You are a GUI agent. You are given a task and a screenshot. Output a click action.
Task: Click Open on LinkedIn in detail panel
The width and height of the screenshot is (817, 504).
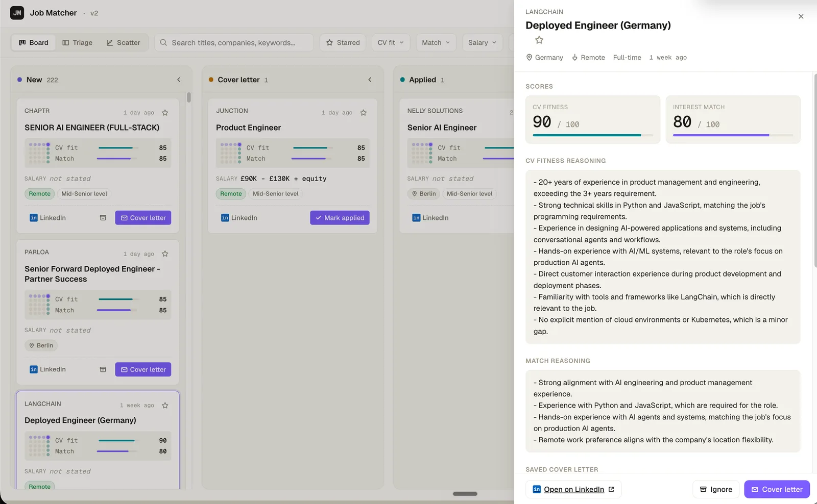[x=573, y=489]
